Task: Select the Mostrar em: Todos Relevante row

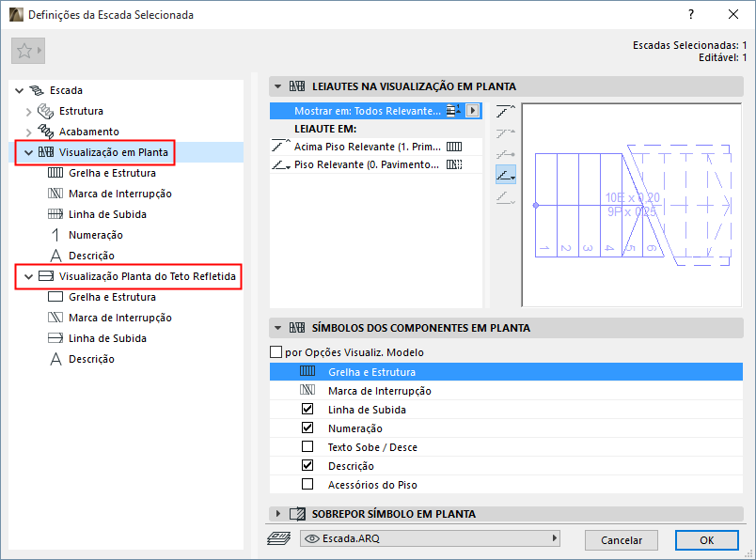Action: click(375, 111)
